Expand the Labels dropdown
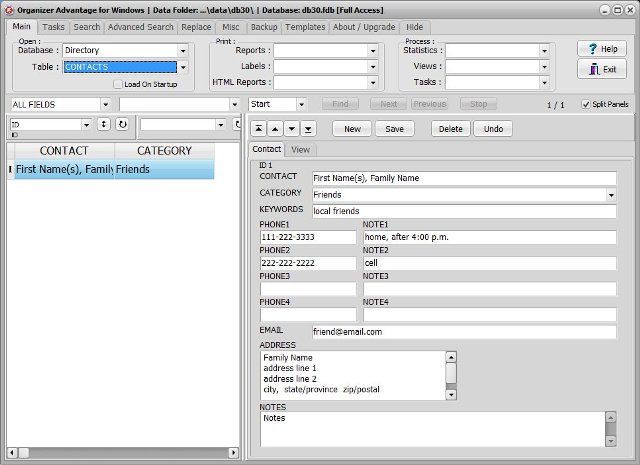The width and height of the screenshot is (640, 465). [373, 67]
